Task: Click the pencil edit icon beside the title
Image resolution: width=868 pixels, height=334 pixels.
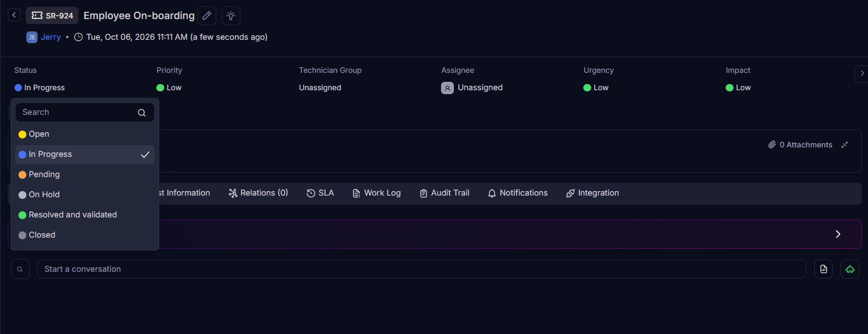Action: pyautogui.click(x=207, y=16)
